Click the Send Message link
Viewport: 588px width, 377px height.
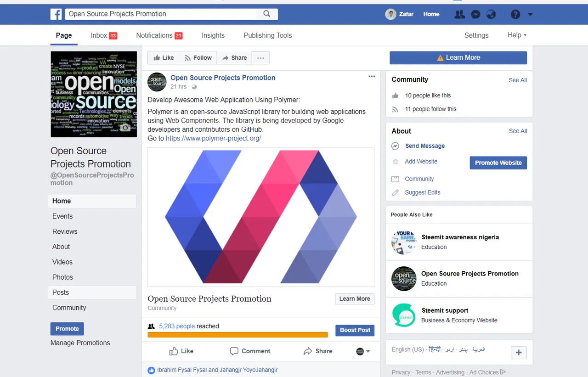pos(425,146)
